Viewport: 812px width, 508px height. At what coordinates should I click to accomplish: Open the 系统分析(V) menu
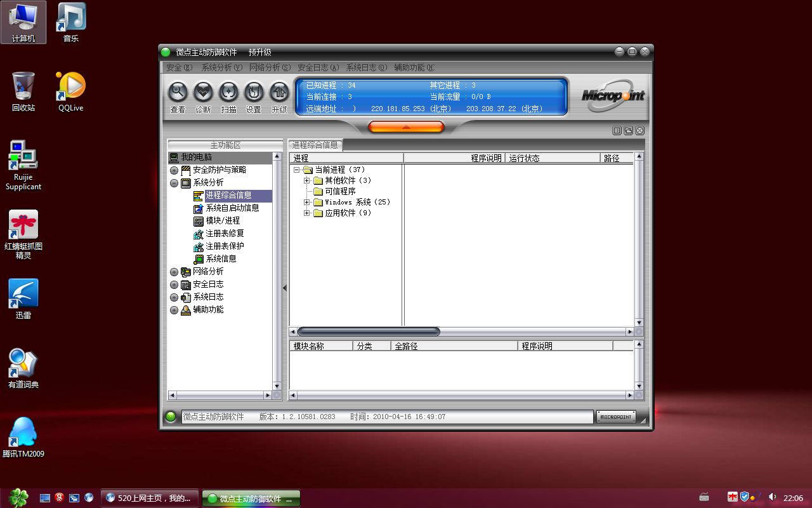(221, 67)
